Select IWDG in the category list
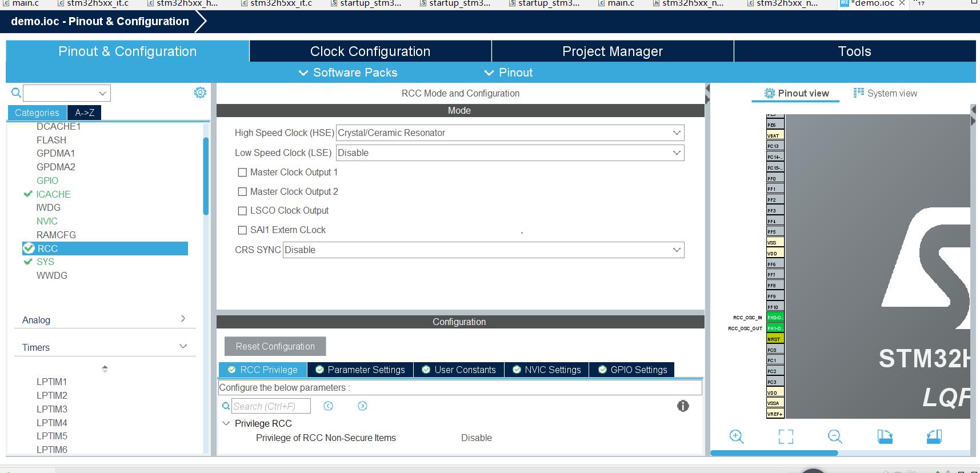This screenshot has width=980, height=473. click(x=48, y=207)
